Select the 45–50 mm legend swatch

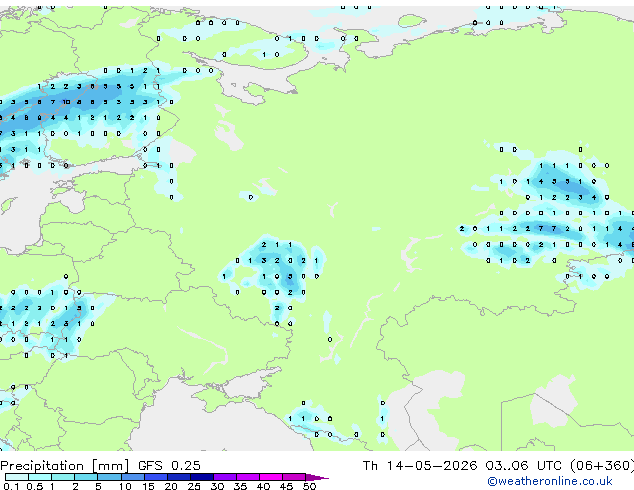294,477
